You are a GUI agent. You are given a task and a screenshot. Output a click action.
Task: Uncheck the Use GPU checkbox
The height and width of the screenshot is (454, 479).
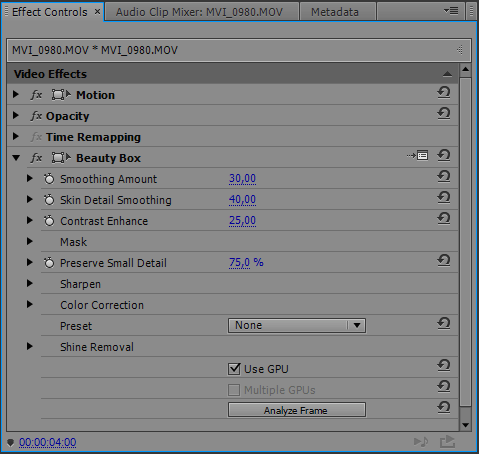click(234, 369)
